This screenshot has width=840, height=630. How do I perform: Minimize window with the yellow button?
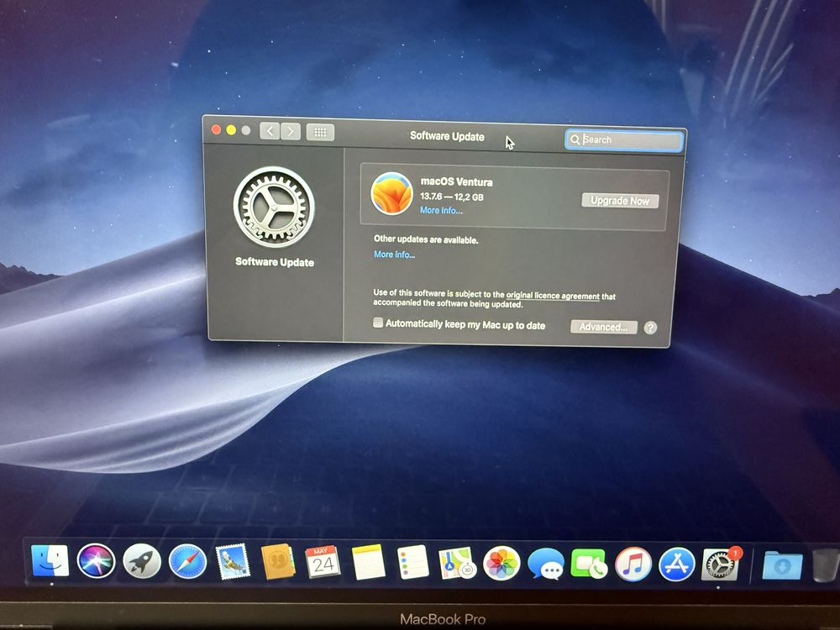[x=231, y=129]
